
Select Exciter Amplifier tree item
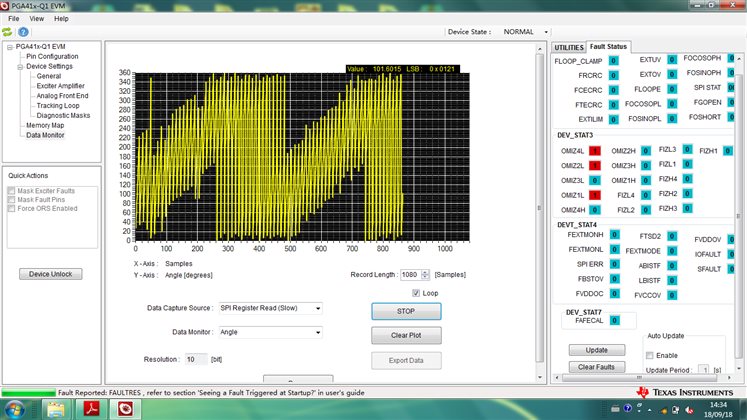61,86
